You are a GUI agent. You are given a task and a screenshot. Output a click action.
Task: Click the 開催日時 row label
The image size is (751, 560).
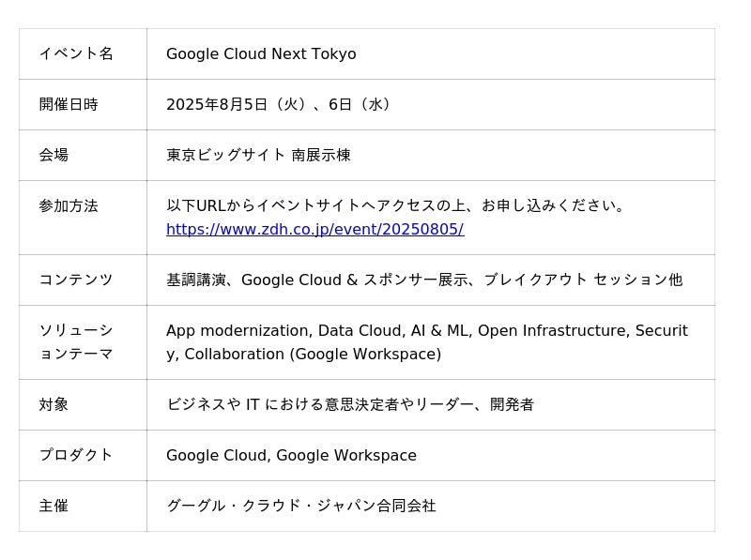tap(69, 104)
